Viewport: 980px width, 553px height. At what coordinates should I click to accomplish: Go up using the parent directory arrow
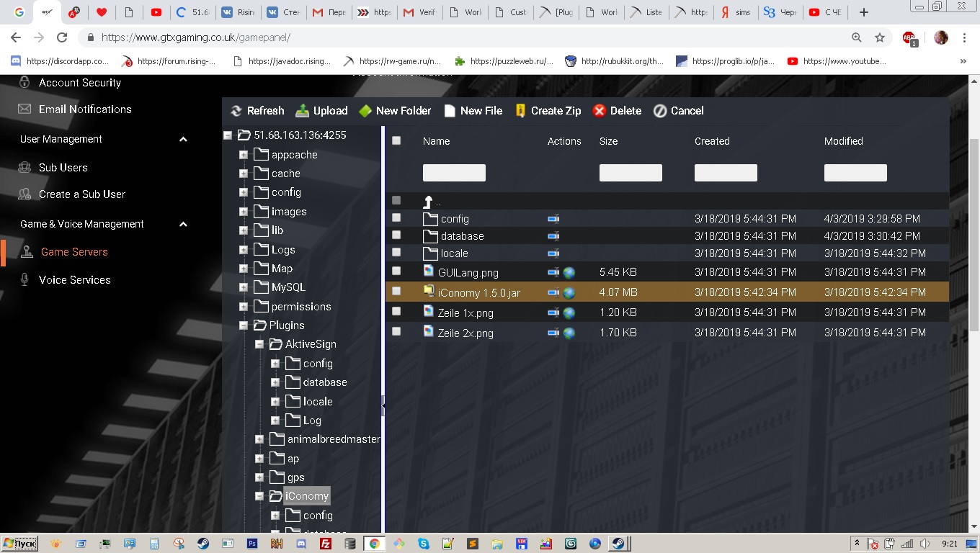[428, 202]
